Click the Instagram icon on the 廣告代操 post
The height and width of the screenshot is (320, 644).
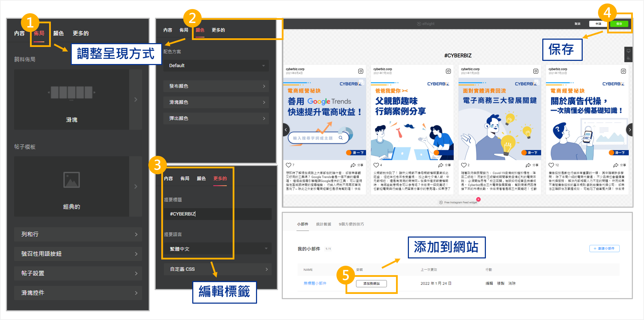[623, 71]
